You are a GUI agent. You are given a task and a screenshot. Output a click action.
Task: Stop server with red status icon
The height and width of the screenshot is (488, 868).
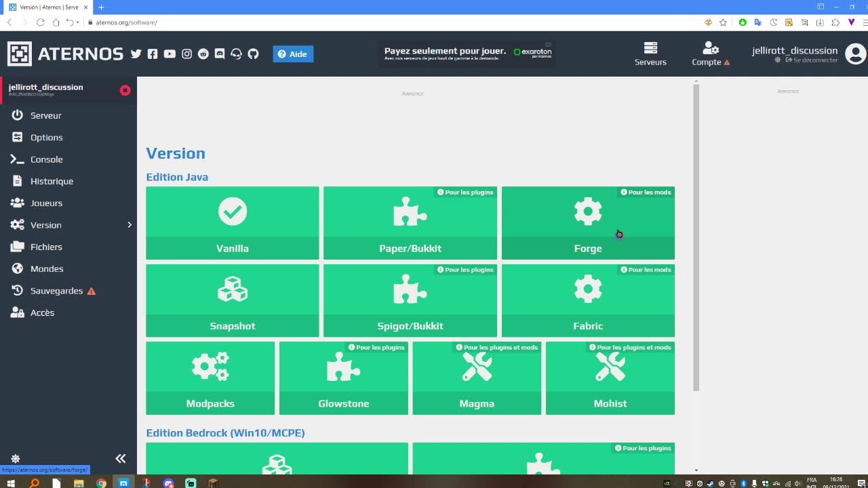click(125, 90)
